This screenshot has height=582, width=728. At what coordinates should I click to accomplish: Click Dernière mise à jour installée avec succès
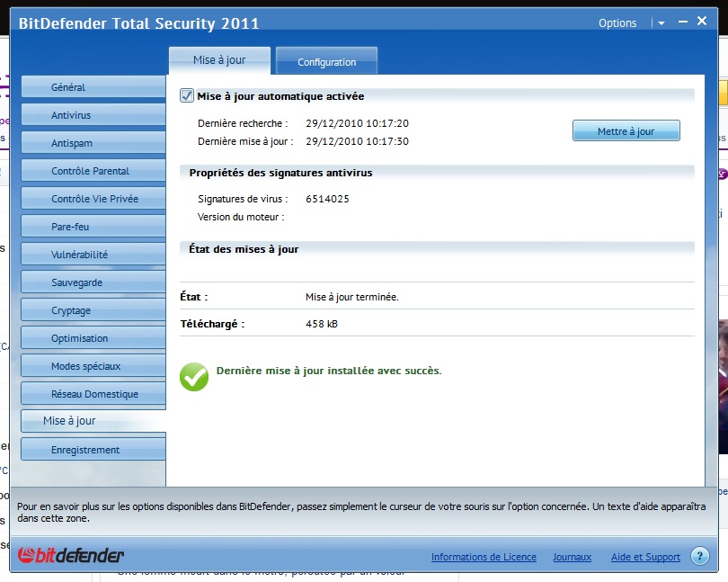coord(329,371)
